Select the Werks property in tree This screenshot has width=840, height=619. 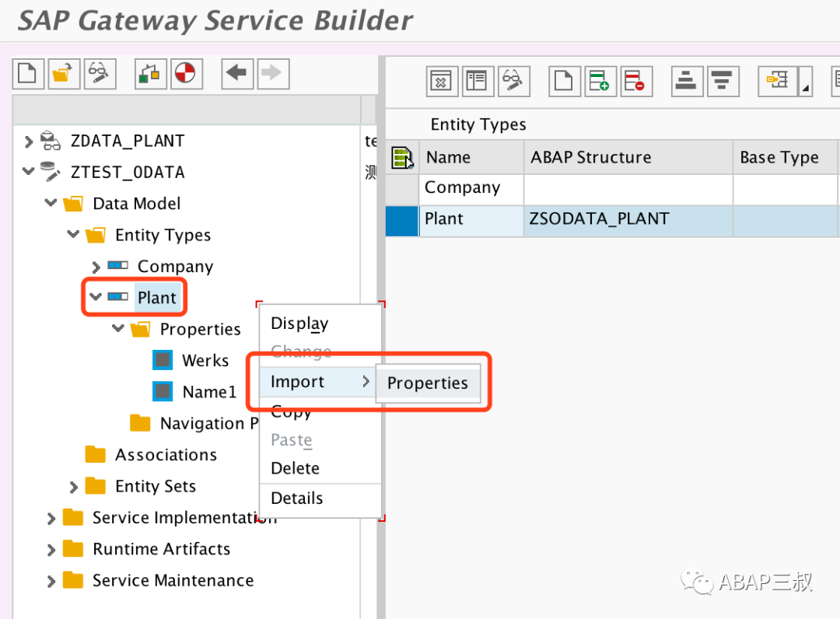coord(205,360)
